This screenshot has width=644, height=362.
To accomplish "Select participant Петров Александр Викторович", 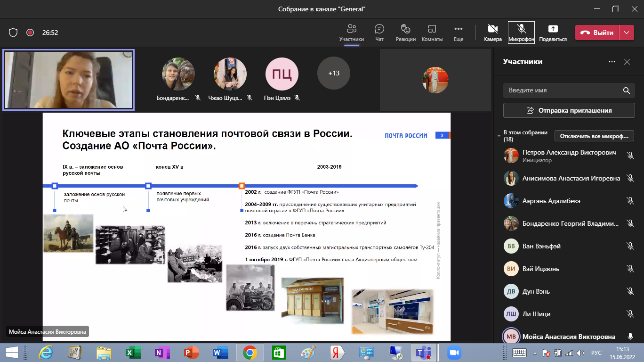I will (569, 156).
